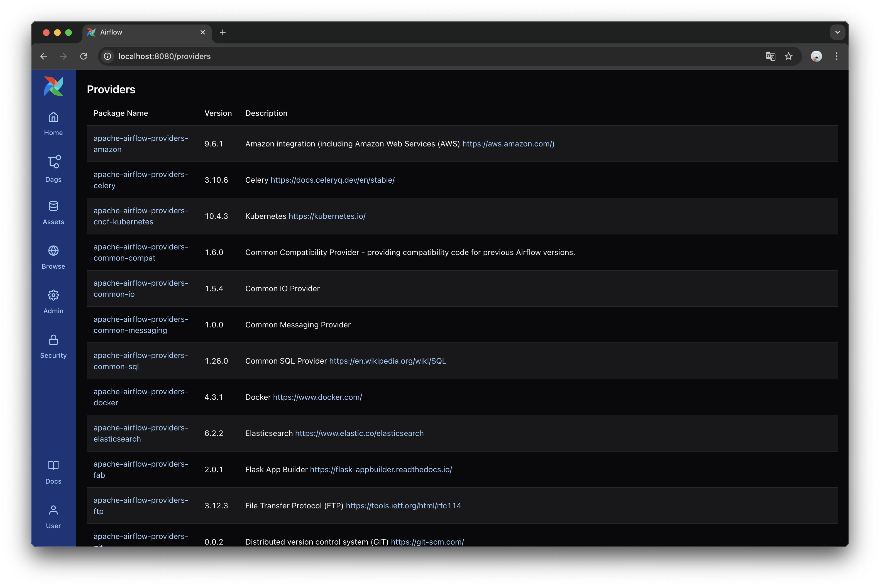The image size is (880, 588).
Task: Open apache-airflow-providers-ftp link
Action: click(141, 506)
